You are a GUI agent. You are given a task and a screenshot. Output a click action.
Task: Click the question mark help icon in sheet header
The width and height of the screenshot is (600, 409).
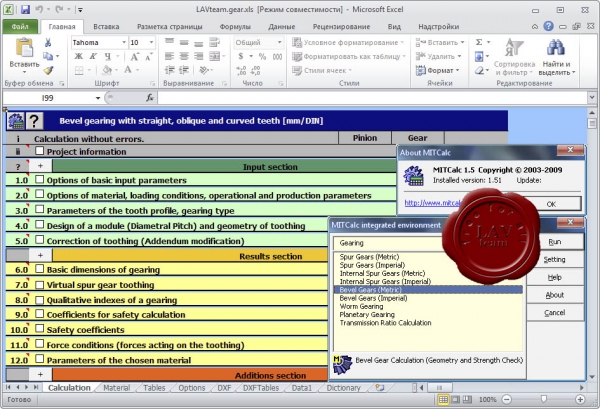pyautogui.click(x=34, y=121)
